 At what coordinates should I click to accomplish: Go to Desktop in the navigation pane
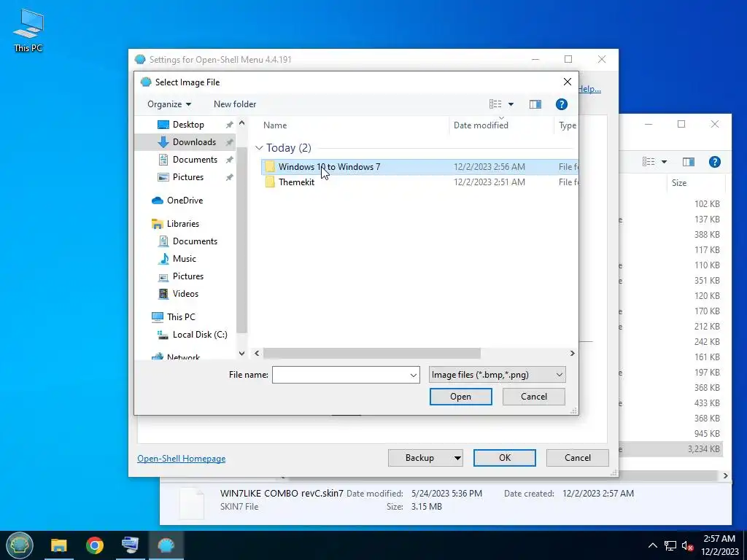(x=188, y=124)
